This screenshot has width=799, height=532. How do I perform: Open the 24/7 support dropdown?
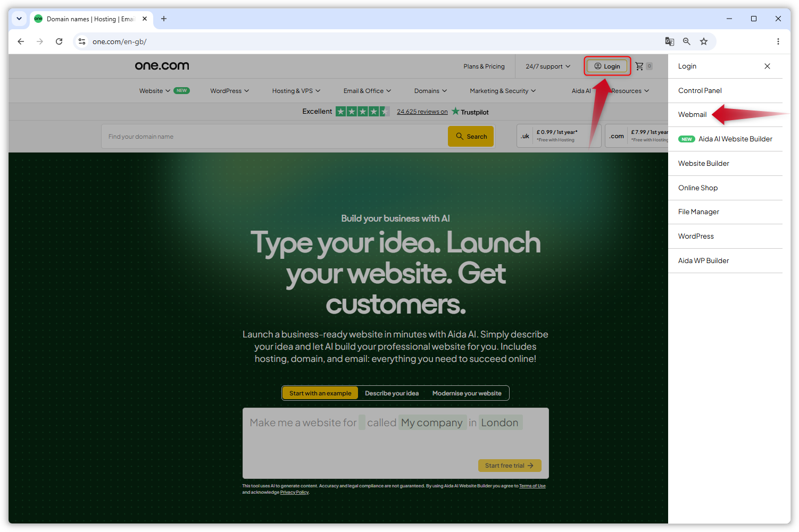click(x=548, y=66)
